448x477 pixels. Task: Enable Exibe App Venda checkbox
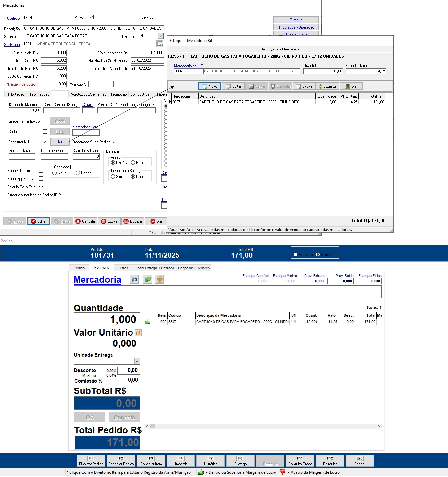[x=41, y=179]
